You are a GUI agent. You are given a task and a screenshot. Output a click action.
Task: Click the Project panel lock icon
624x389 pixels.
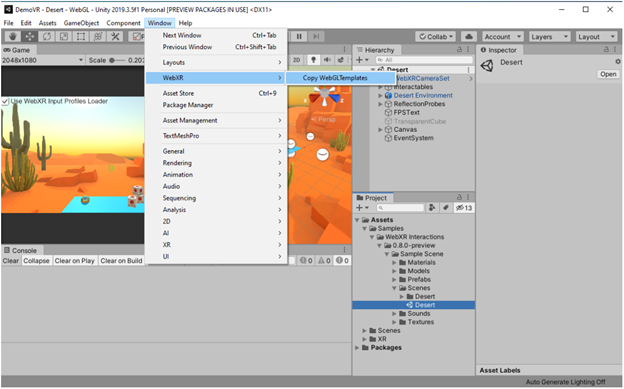click(x=459, y=197)
